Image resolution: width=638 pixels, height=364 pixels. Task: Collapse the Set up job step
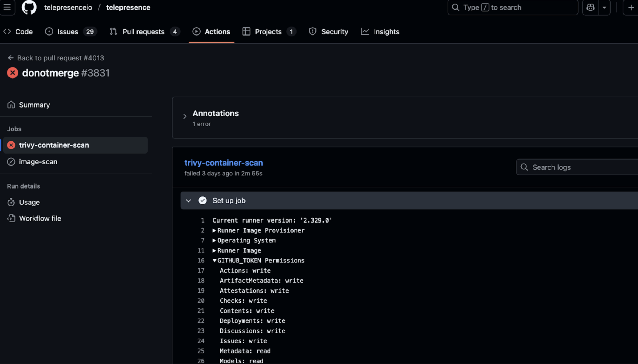tap(189, 201)
